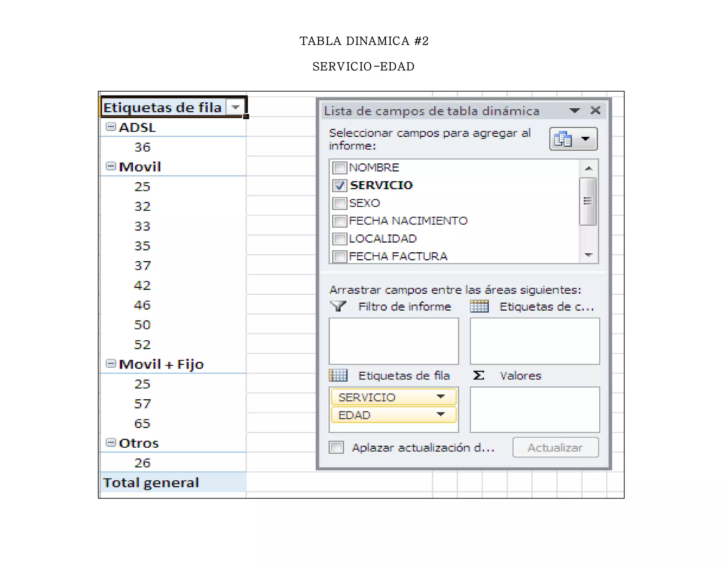This screenshot has width=728, height=562.
Task: Click the Valores drop area
Action: (x=535, y=410)
